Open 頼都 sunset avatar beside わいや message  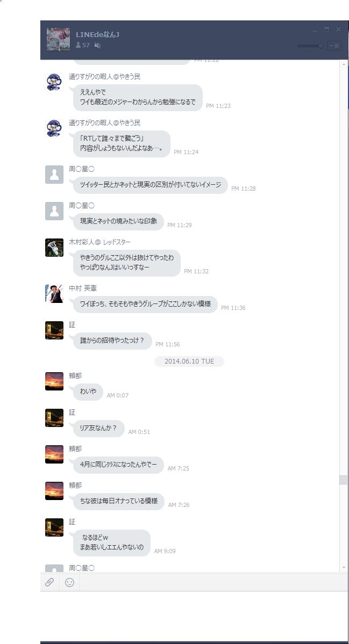point(54,381)
